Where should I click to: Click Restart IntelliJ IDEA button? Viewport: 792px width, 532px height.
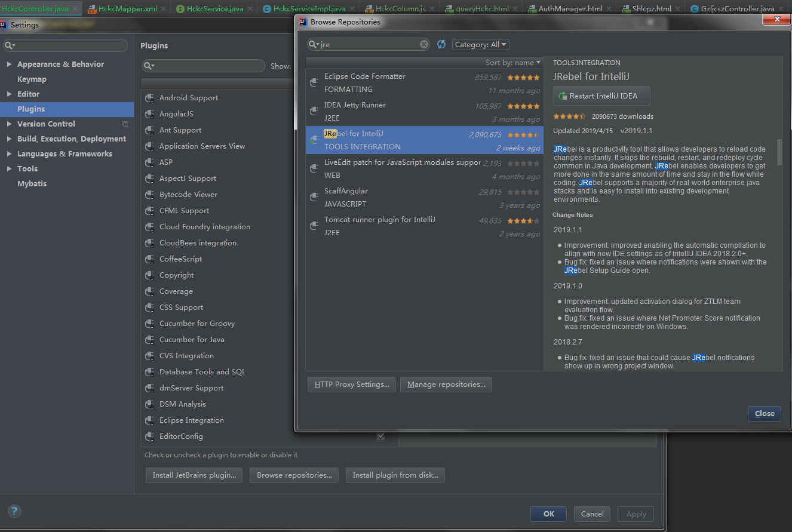coord(601,96)
